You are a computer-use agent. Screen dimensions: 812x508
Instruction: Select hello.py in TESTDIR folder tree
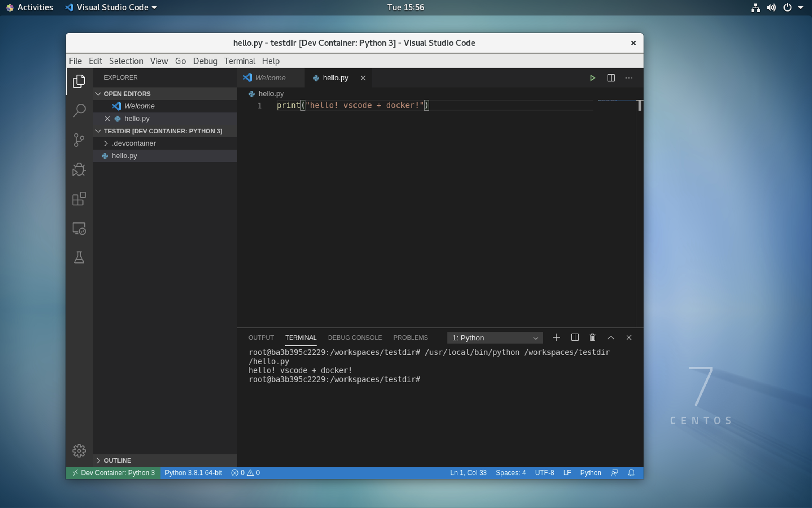(x=165, y=156)
